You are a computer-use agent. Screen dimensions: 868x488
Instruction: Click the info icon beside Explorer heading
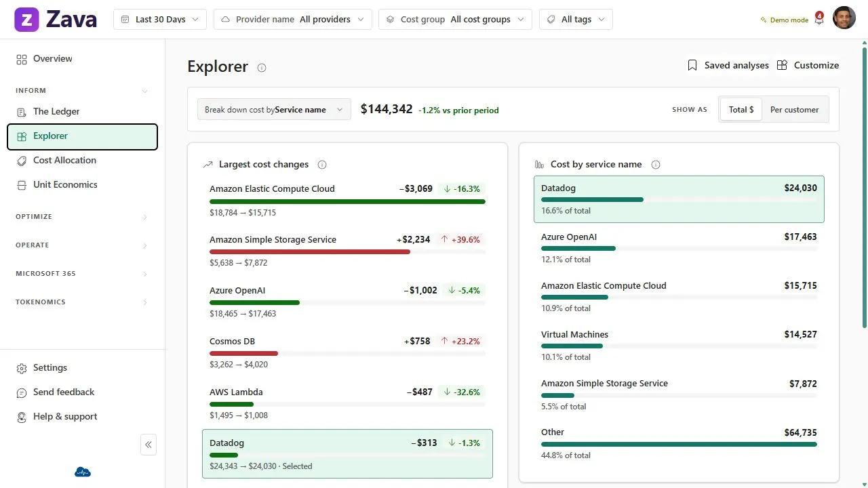pyautogui.click(x=262, y=68)
